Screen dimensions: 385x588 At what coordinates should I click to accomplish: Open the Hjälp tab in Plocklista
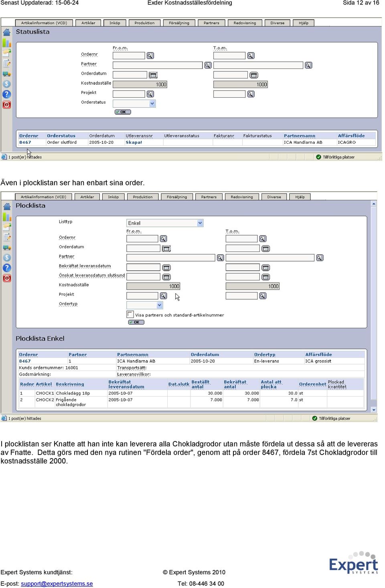(300, 197)
